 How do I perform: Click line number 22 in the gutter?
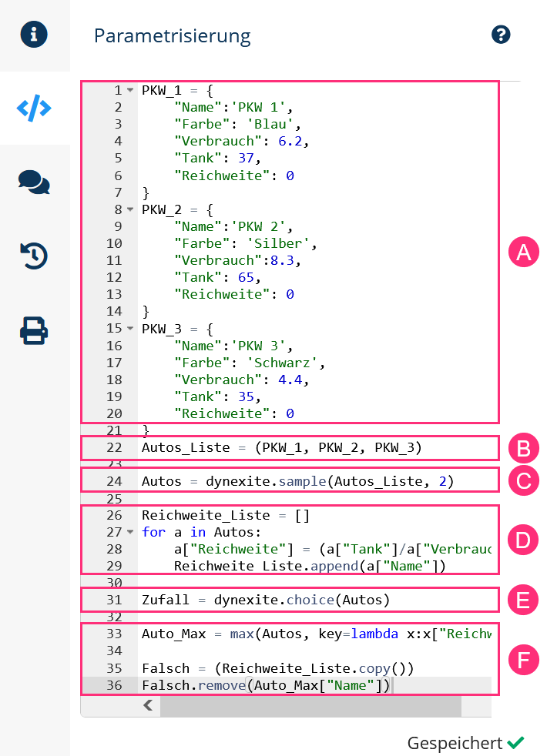(114, 447)
